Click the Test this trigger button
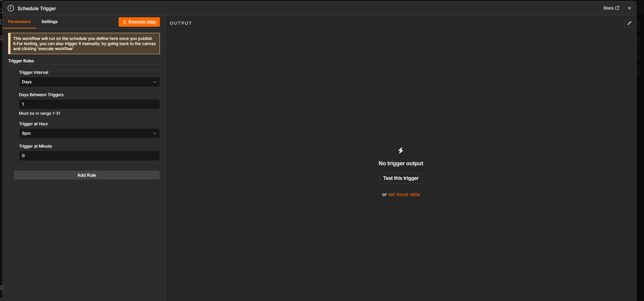Image resolution: width=644 pixels, height=301 pixels. (401, 178)
